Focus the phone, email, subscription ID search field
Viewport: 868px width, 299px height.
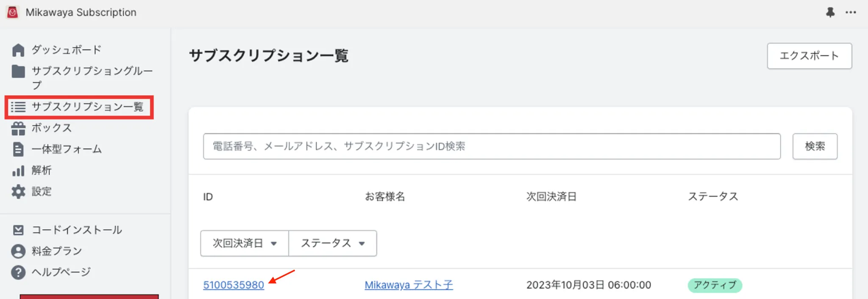pyautogui.click(x=492, y=146)
